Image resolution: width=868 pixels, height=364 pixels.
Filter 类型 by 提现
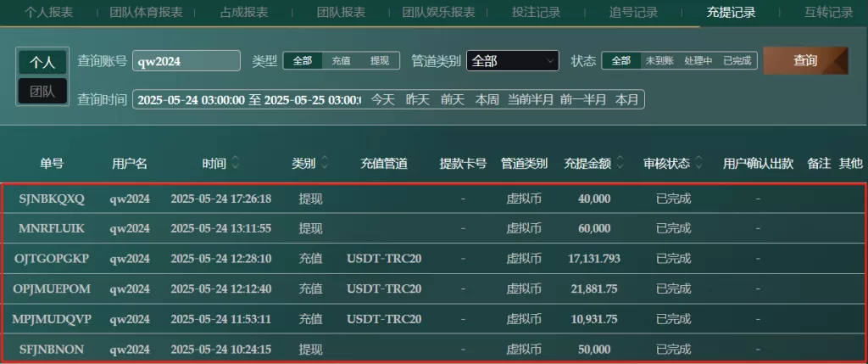click(380, 61)
